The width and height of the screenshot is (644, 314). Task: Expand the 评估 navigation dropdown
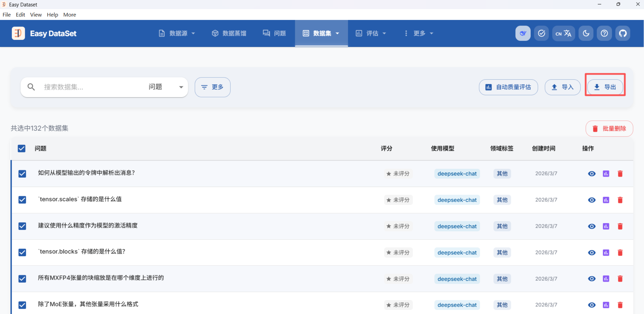(x=371, y=33)
